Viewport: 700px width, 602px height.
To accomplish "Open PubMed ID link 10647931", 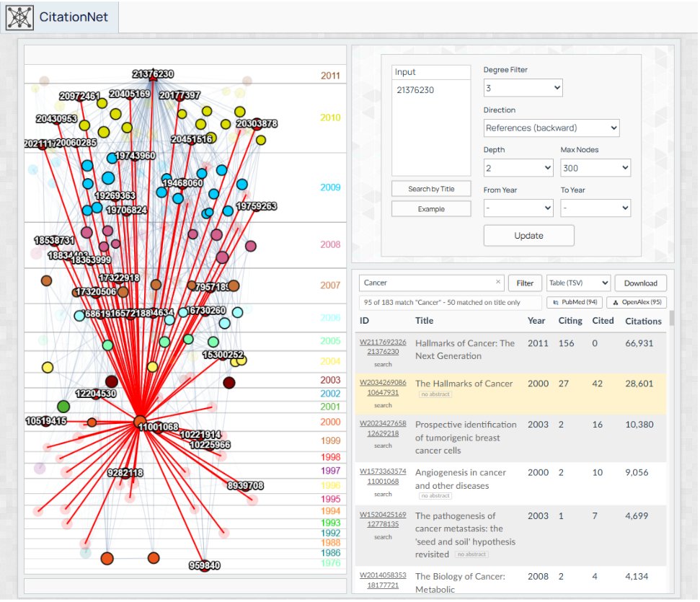I will (x=383, y=392).
